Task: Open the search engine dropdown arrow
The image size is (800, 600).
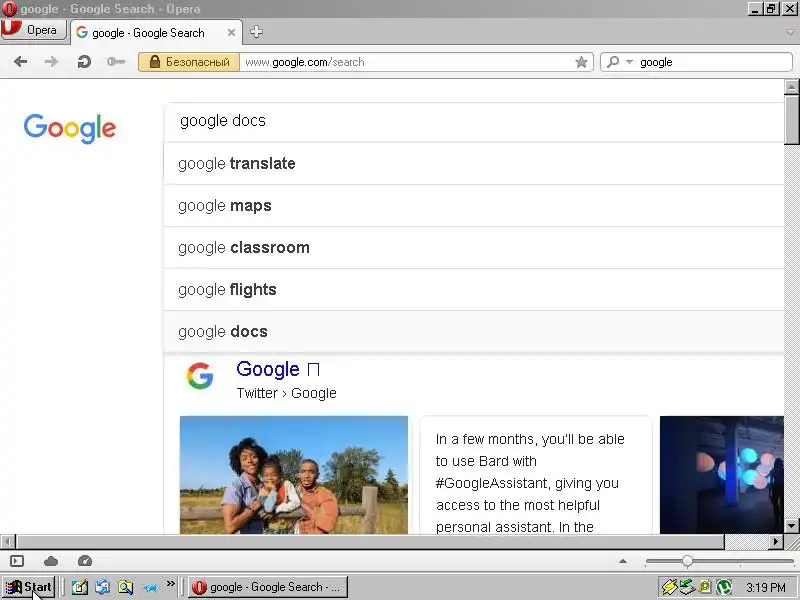Action: [x=630, y=62]
